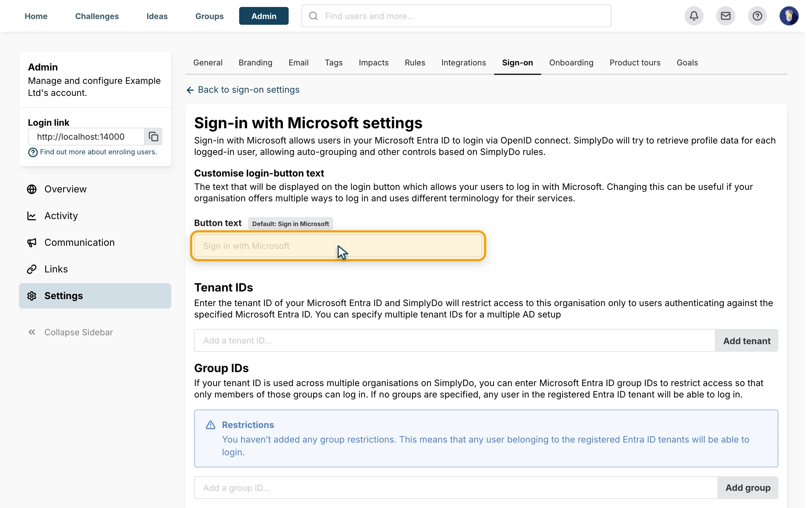The image size is (812, 508).
Task: Open the notifications bell
Action: [694, 16]
